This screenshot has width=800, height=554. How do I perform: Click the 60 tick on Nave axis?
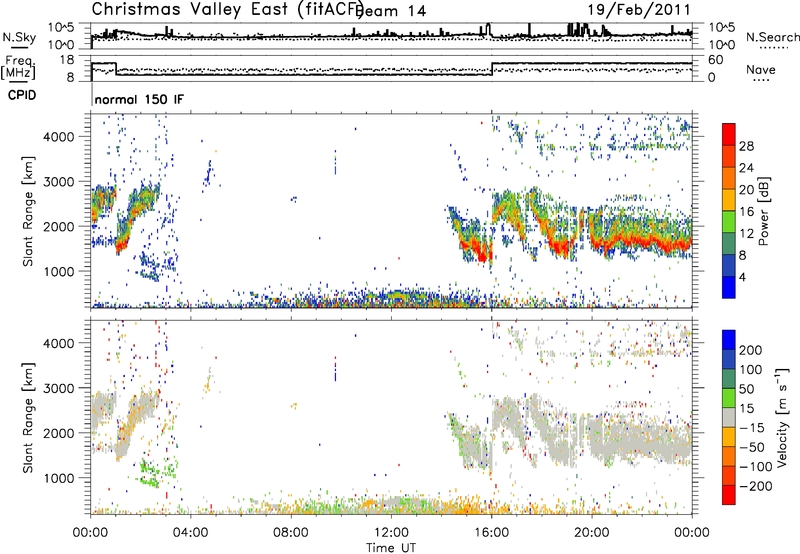pyautogui.click(x=716, y=60)
